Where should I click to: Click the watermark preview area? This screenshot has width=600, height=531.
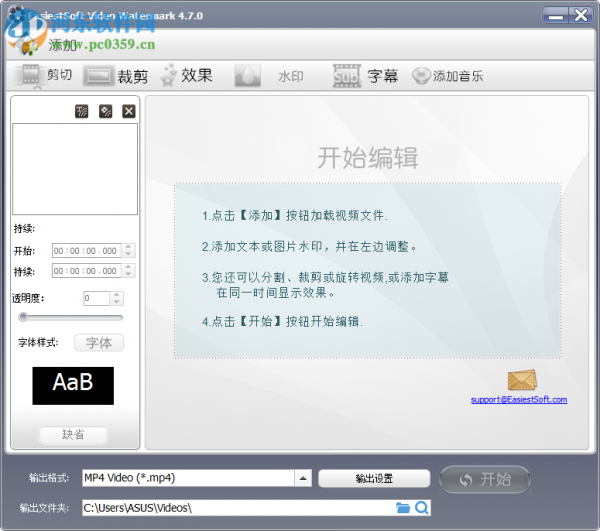75,169
